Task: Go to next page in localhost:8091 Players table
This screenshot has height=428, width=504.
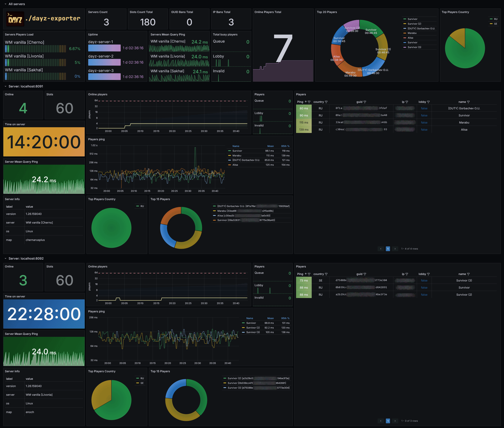Action: [x=395, y=249]
